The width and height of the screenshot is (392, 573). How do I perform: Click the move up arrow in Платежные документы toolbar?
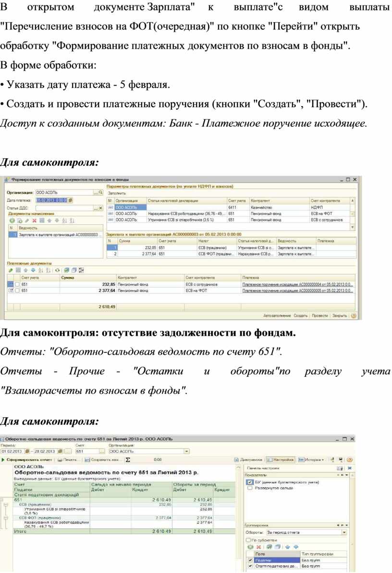(x=25, y=270)
